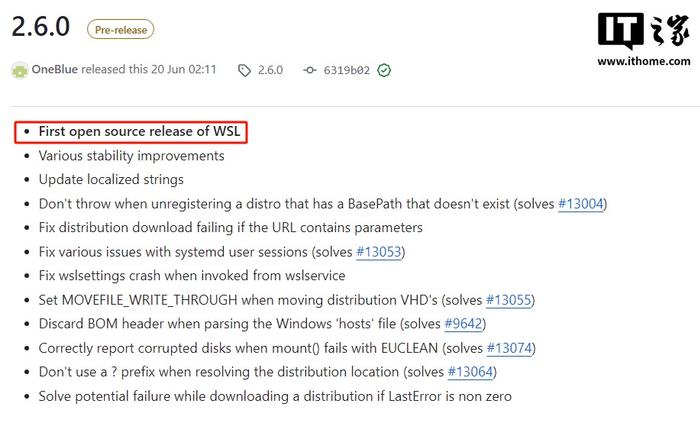This screenshot has width=700, height=423.
Task: Click the commit icon before 6319b02
Action: tap(309, 70)
